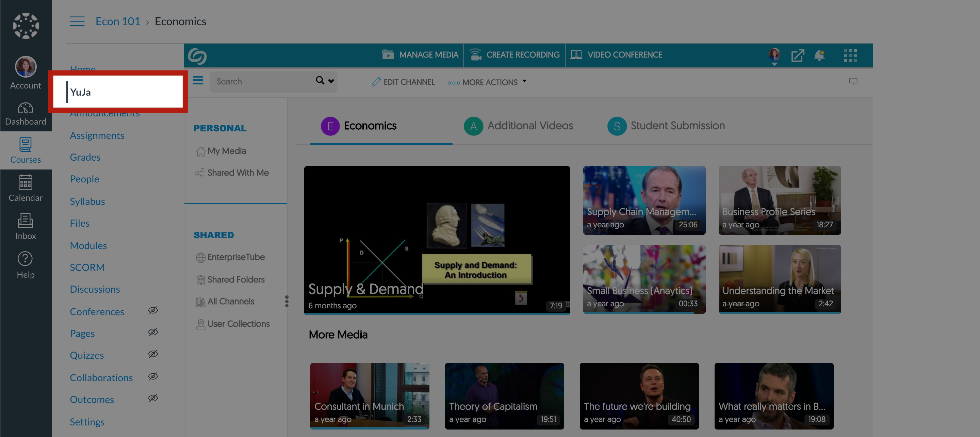The width and height of the screenshot is (980, 437).
Task: Toggle Quizzes visibility eye icon
Action: pos(153,354)
